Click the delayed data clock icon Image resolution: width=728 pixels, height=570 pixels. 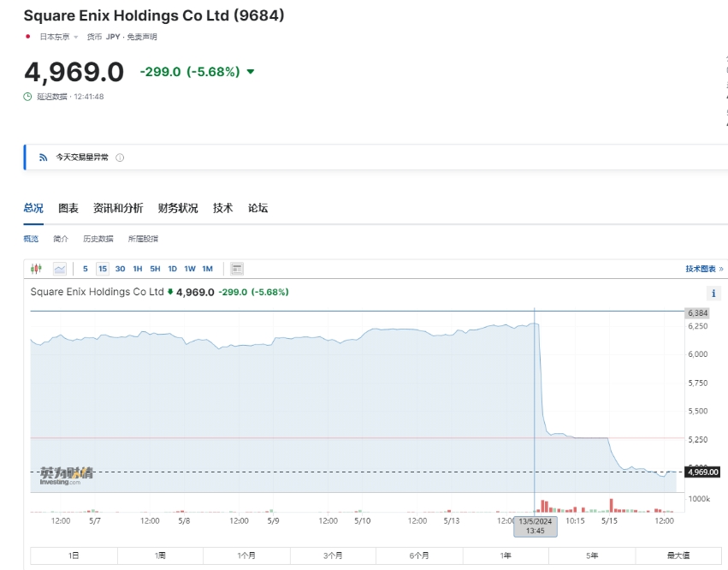[x=27, y=97]
